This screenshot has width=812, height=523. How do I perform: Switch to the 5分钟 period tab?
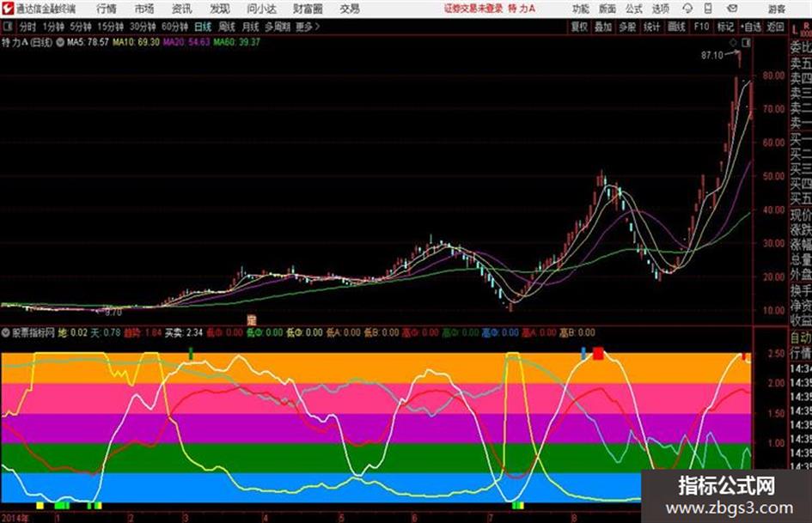80,27
